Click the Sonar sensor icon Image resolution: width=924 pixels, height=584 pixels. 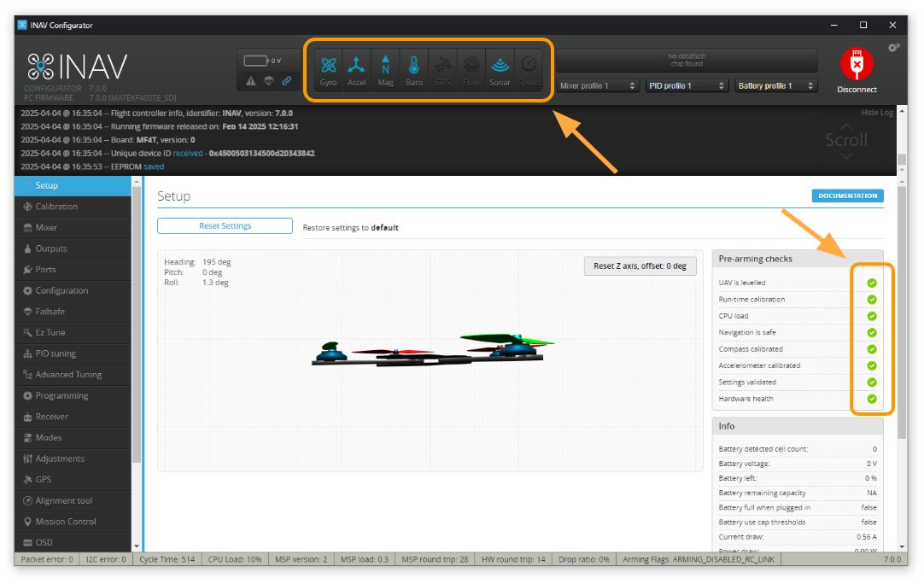click(x=500, y=65)
